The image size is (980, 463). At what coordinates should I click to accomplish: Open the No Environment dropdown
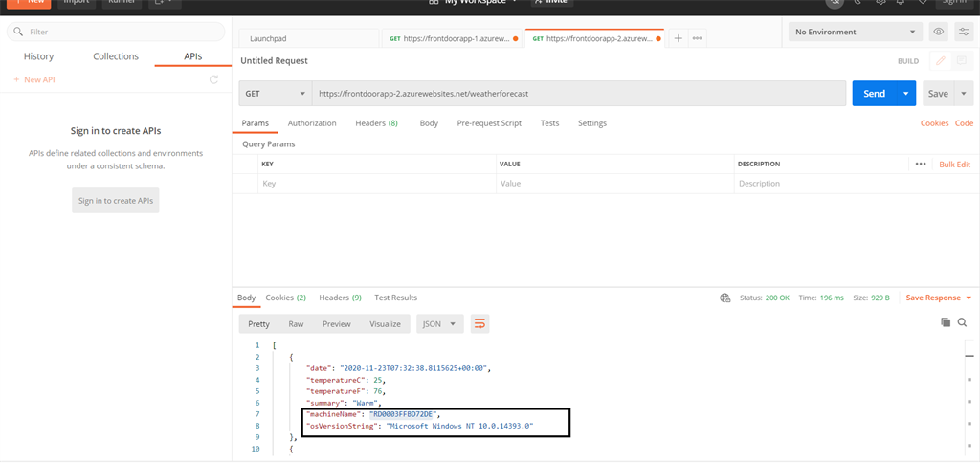[855, 32]
